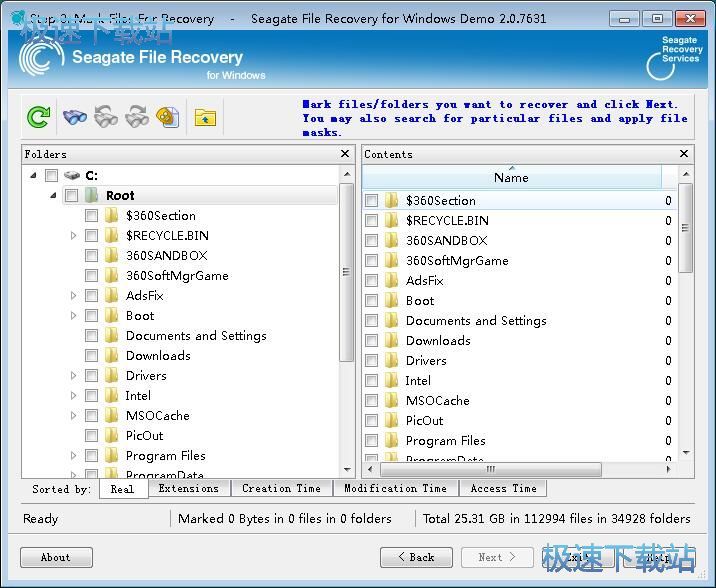
Task: Check MSOCache in the Contents list
Action: click(372, 400)
